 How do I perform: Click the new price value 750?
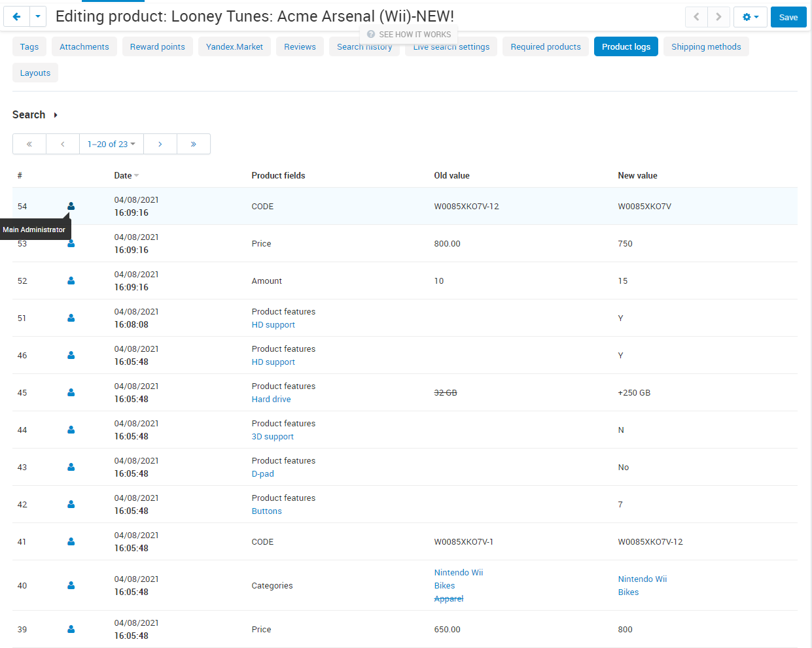625,243
